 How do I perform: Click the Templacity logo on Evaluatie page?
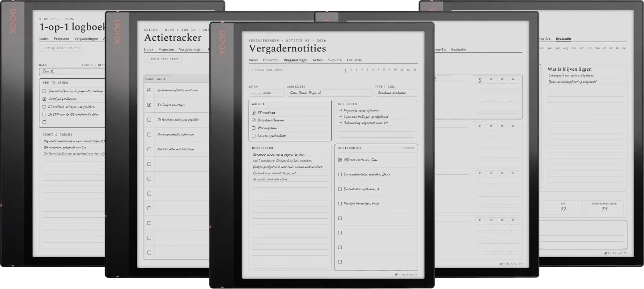[x=615, y=253]
